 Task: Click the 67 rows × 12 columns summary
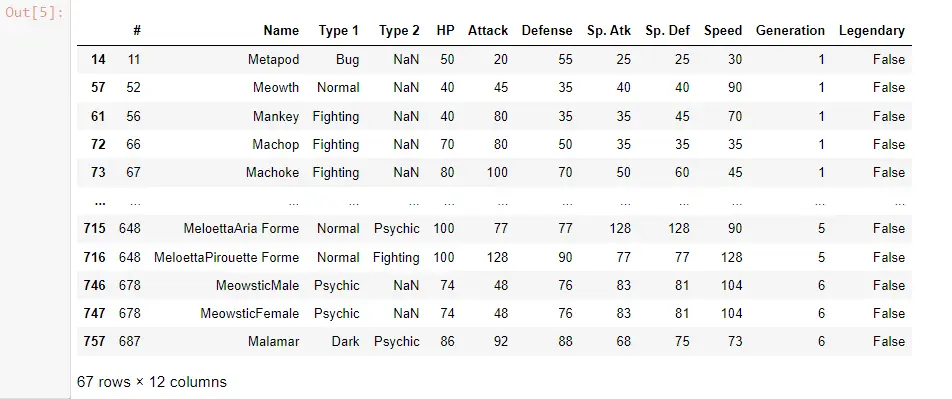pos(152,382)
